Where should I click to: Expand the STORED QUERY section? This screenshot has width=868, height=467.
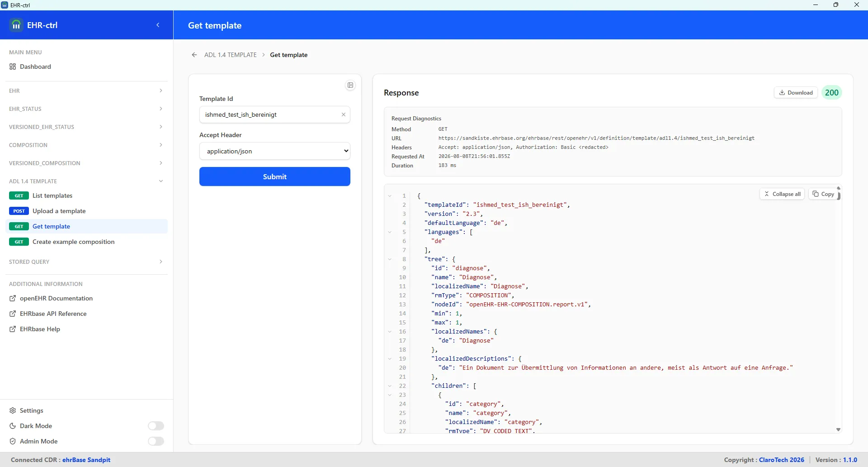point(86,262)
